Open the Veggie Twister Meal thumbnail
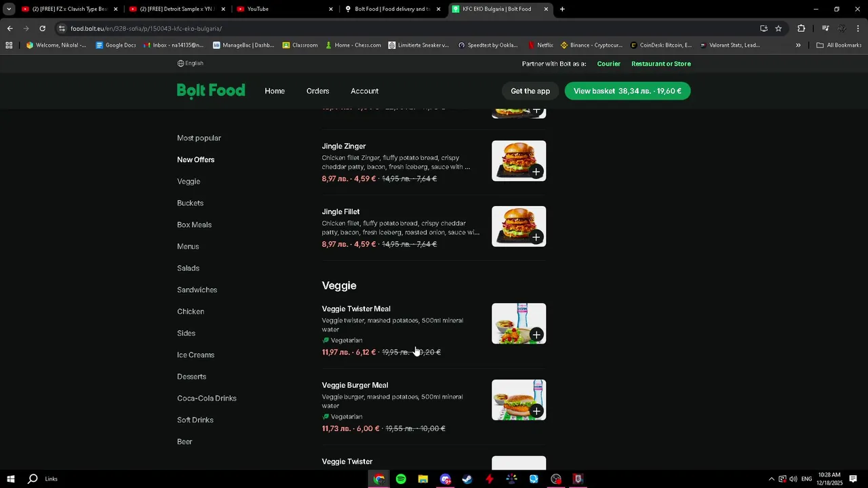Viewport: 868px width, 488px height. [x=519, y=323]
